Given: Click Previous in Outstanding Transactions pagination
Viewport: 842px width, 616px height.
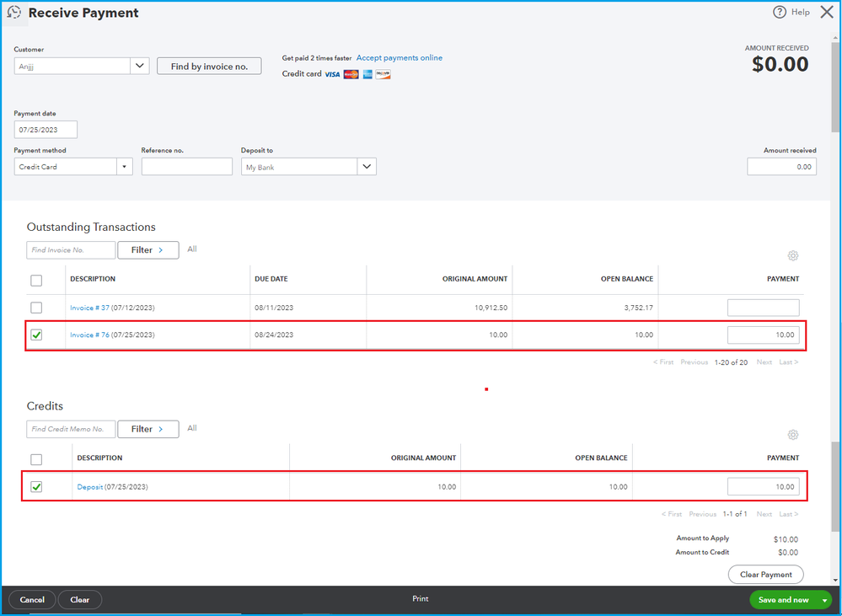Looking at the screenshot, I should [x=694, y=362].
